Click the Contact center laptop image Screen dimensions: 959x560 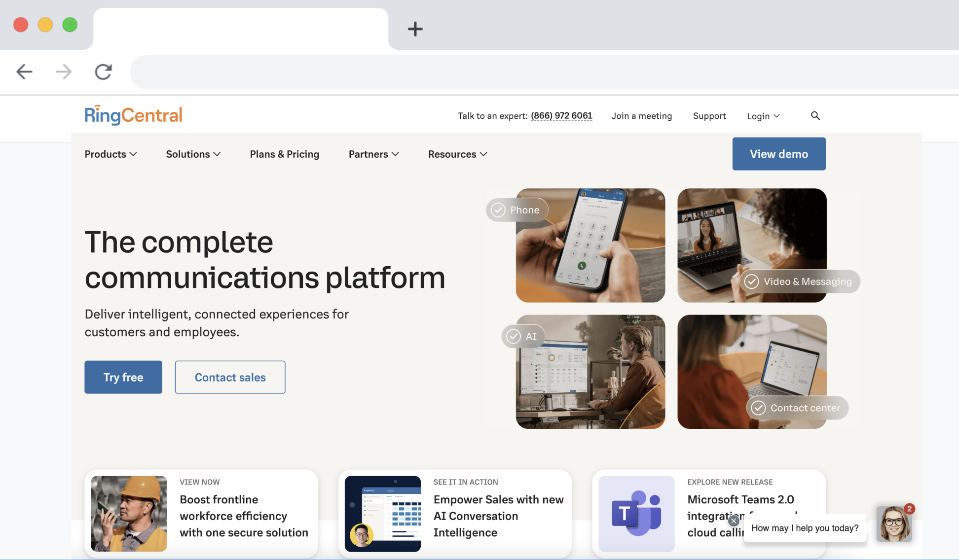752,372
